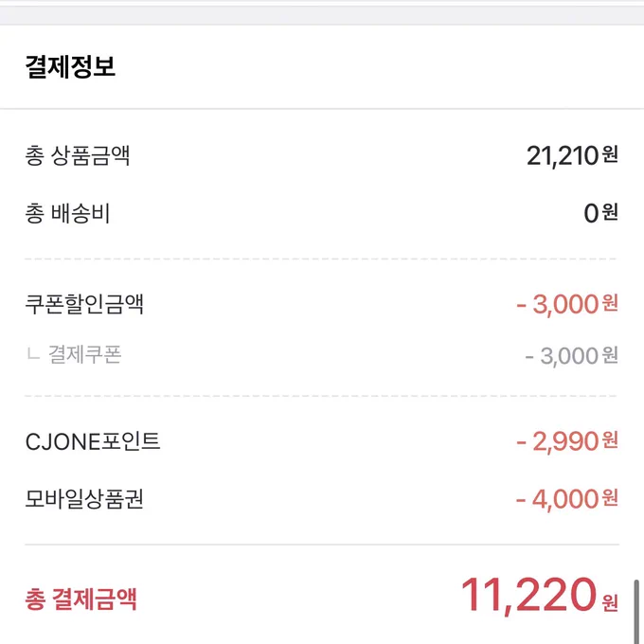Select the gray 결제쿠폰 sub-item label
Screen dimensions: 644x644
(85, 354)
